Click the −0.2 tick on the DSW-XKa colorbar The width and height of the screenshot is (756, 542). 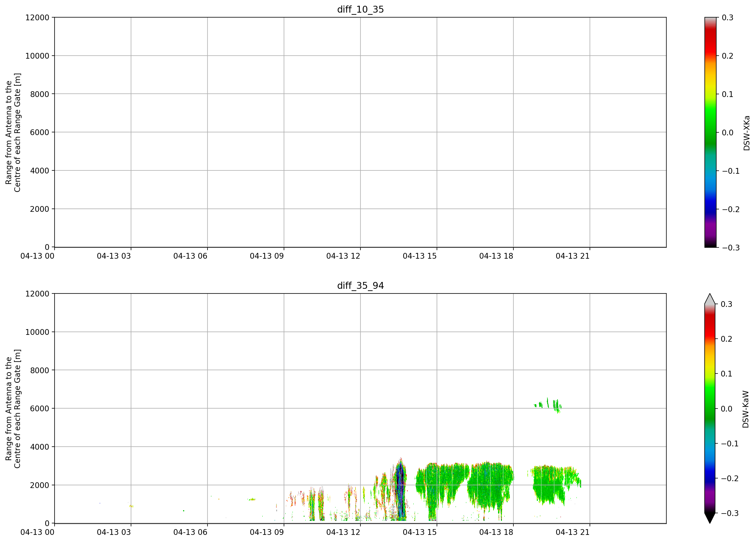click(x=731, y=209)
